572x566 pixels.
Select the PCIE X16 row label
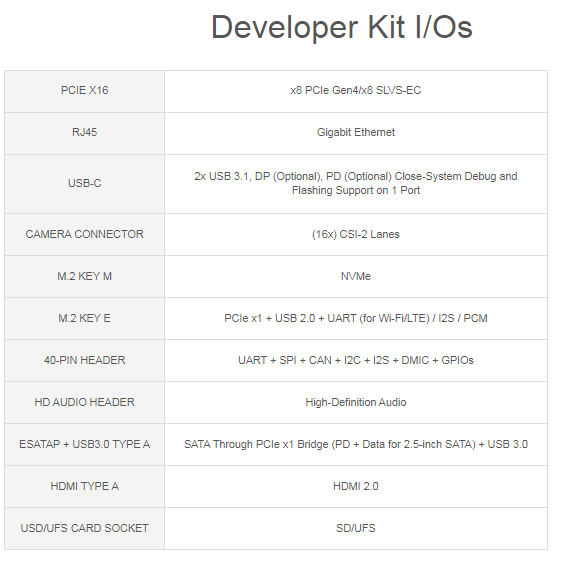[x=85, y=90]
